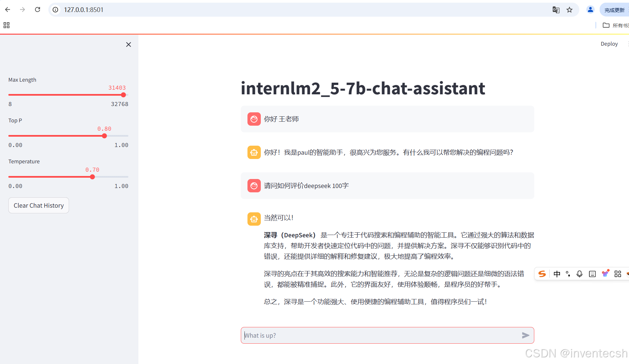Click the 请问如何评价deepseek 100字 message

[306, 186]
